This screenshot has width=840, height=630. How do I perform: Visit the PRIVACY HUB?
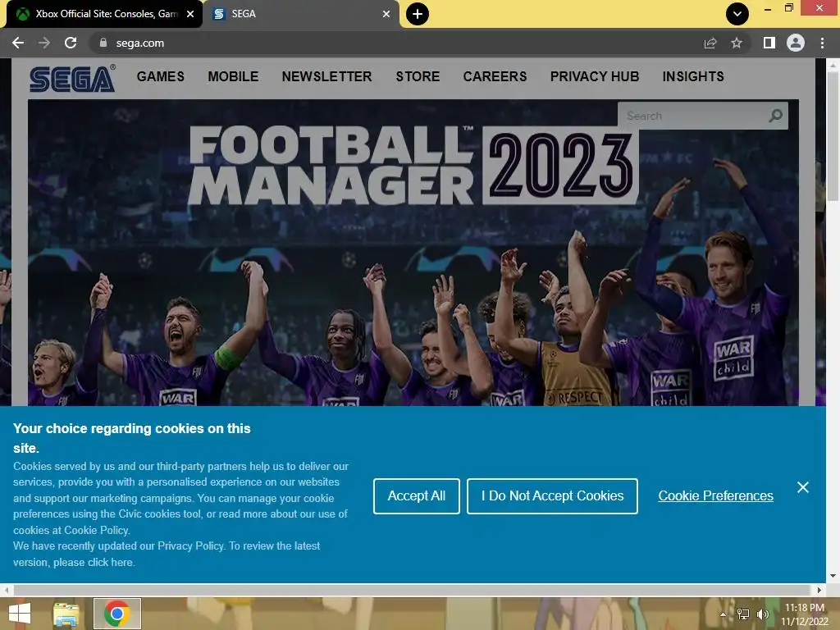tap(595, 76)
